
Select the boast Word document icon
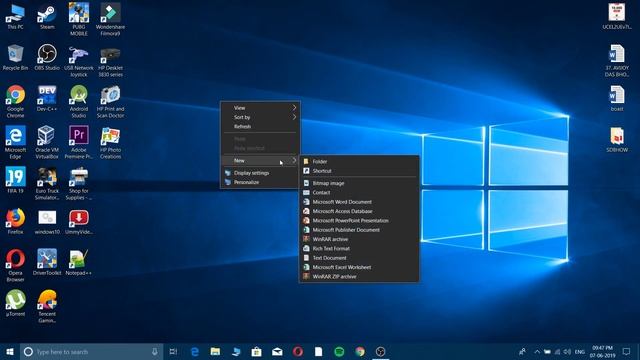(617, 98)
